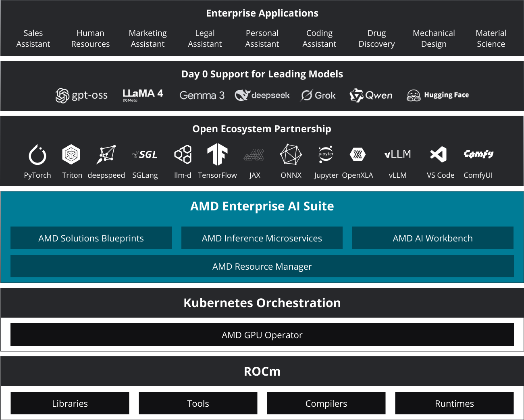Open the TensorFlow icon
The height and width of the screenshot is (420, 524).
(217, 154)
